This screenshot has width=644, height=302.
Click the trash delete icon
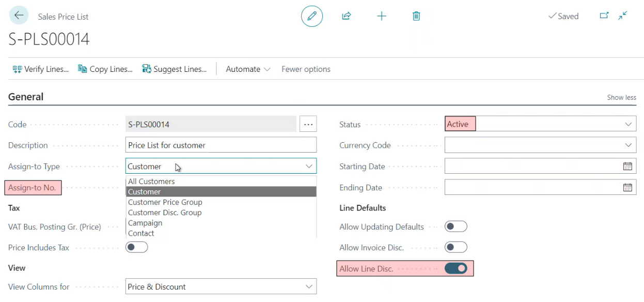coord(416,16)
